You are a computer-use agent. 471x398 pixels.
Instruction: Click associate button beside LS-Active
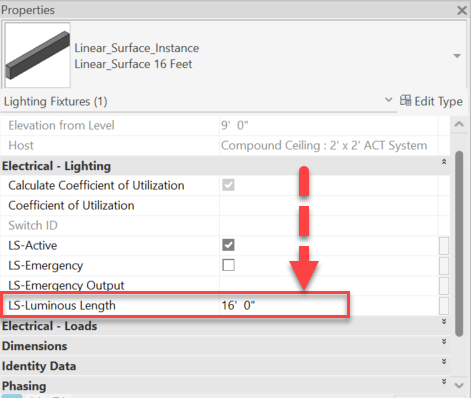coord(444,245)
